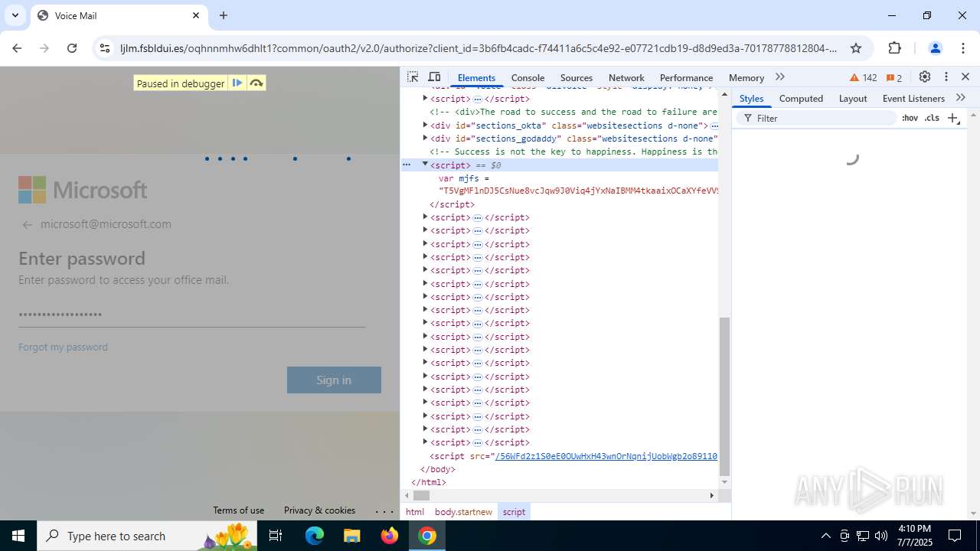The image size is (980, 551).
Task: Show 2 issues badge in DevTools
Action: (894, 78)
